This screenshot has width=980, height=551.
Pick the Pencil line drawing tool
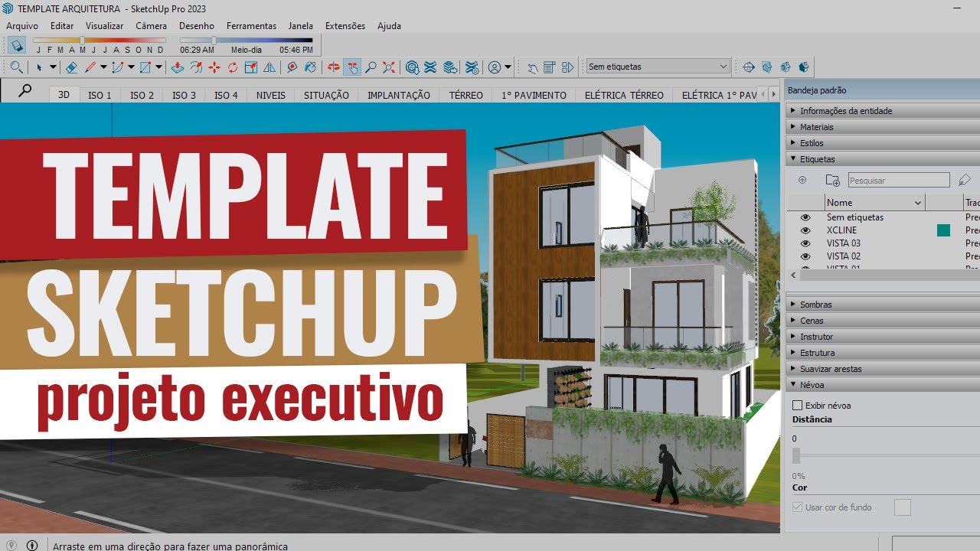[x=90, y=67]
